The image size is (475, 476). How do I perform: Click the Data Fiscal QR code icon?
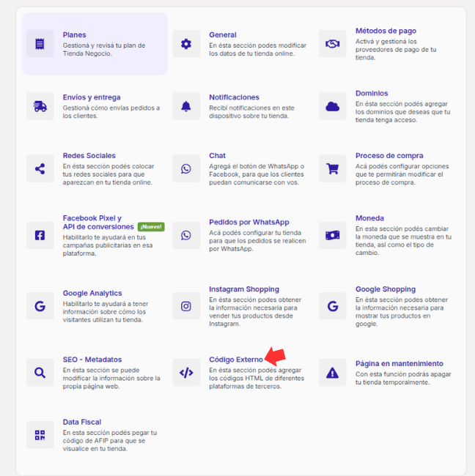[x=40, y=435]
